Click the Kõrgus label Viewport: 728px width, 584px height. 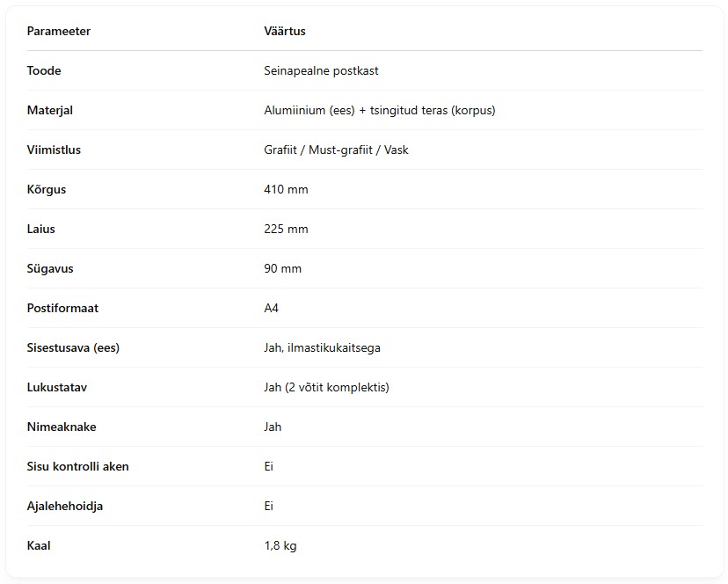coord(47,189)
